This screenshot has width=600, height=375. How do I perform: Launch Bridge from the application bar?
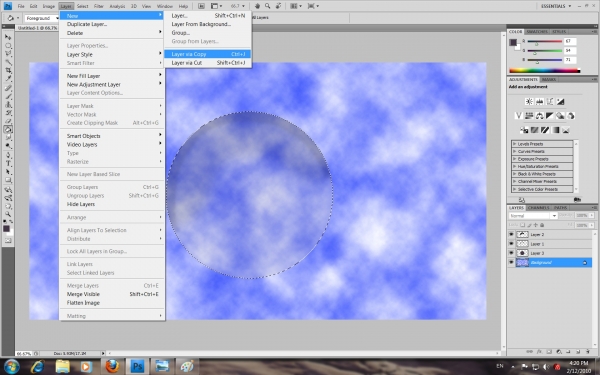point(201,6)
